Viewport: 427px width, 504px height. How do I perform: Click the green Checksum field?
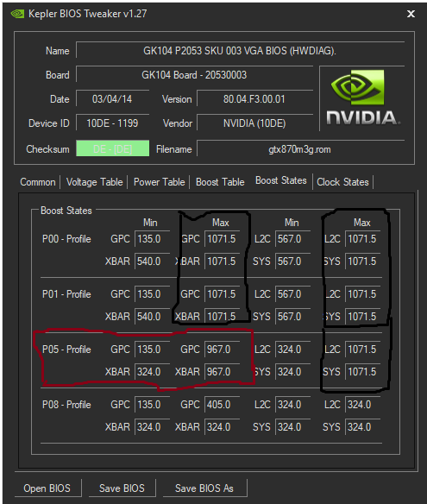point(112,148)
